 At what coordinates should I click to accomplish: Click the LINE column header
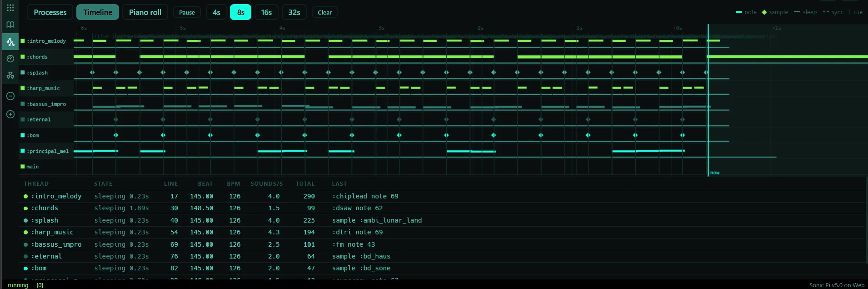tap(171, 184)
